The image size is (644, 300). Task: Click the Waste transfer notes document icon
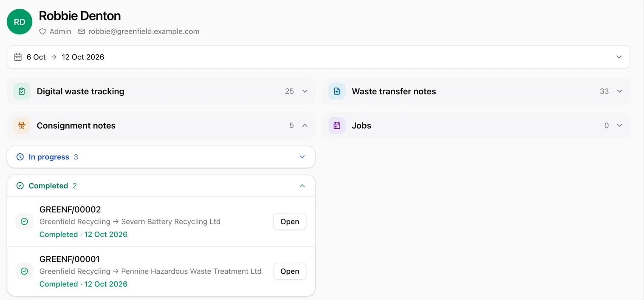click(x=337, y=91)
